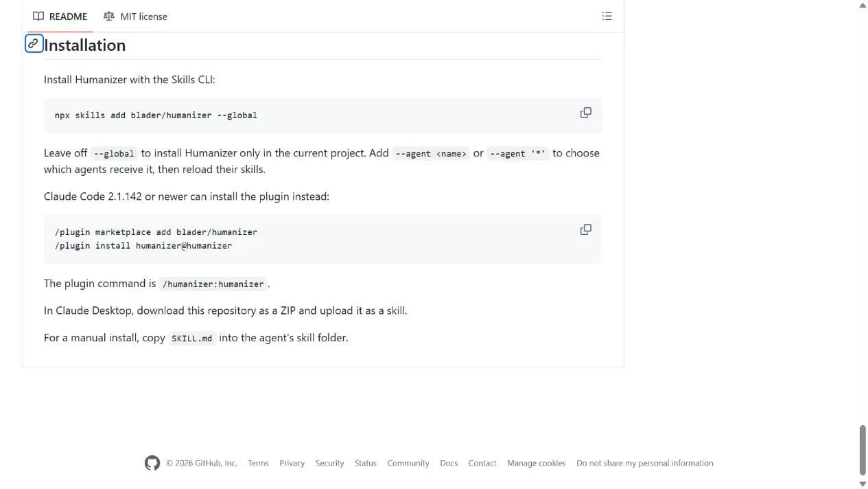Open the Status footer link
The image size is (868, 489).
[x=365, y=464]
